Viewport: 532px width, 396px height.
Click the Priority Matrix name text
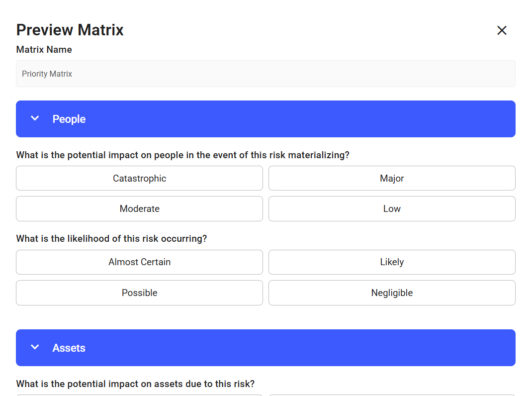[x=47, y=74]
